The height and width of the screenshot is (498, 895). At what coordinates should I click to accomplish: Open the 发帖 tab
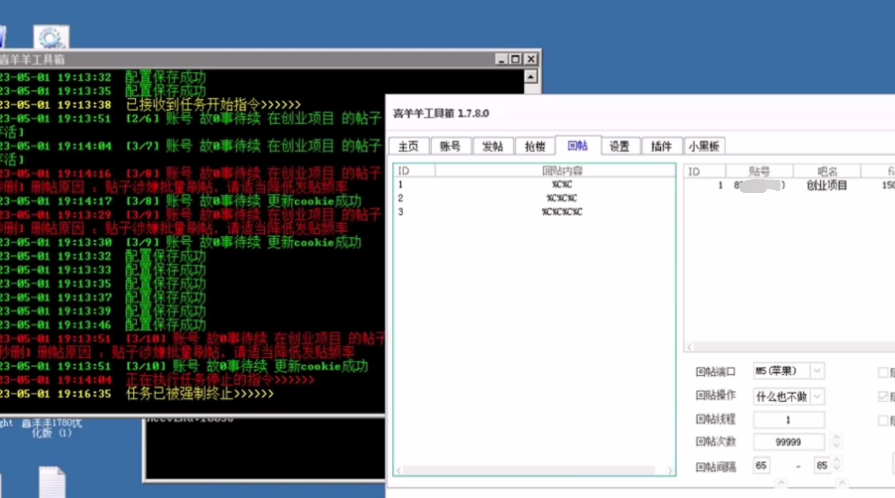point(492,146)
